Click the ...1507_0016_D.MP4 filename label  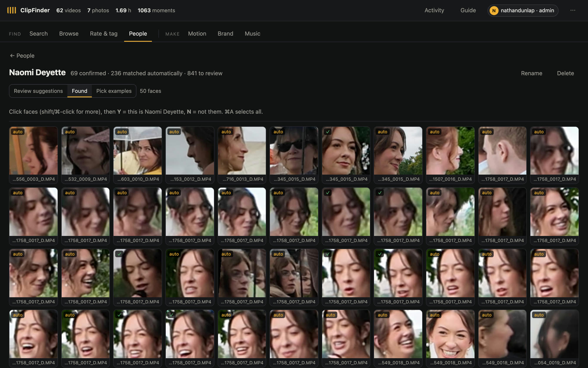coord(450,179)
